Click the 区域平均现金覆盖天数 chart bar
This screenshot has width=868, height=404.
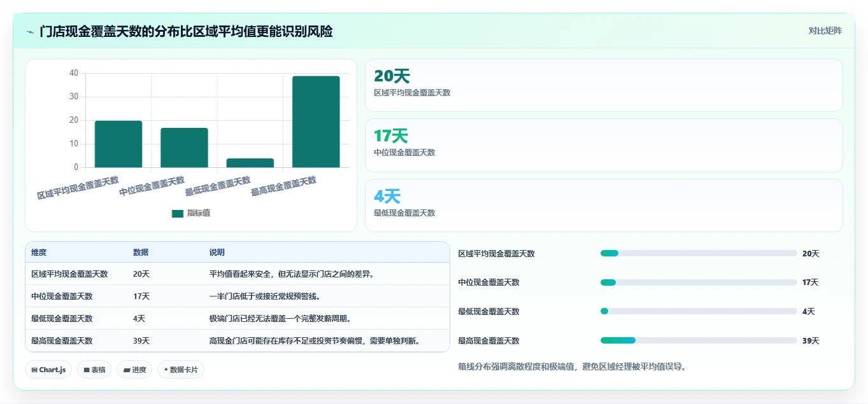[118, 144]
